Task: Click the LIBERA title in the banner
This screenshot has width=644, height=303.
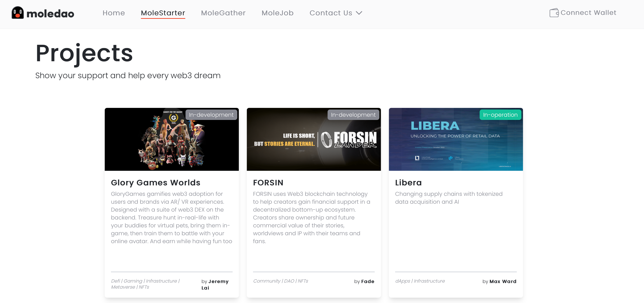Action: point(435,126)
